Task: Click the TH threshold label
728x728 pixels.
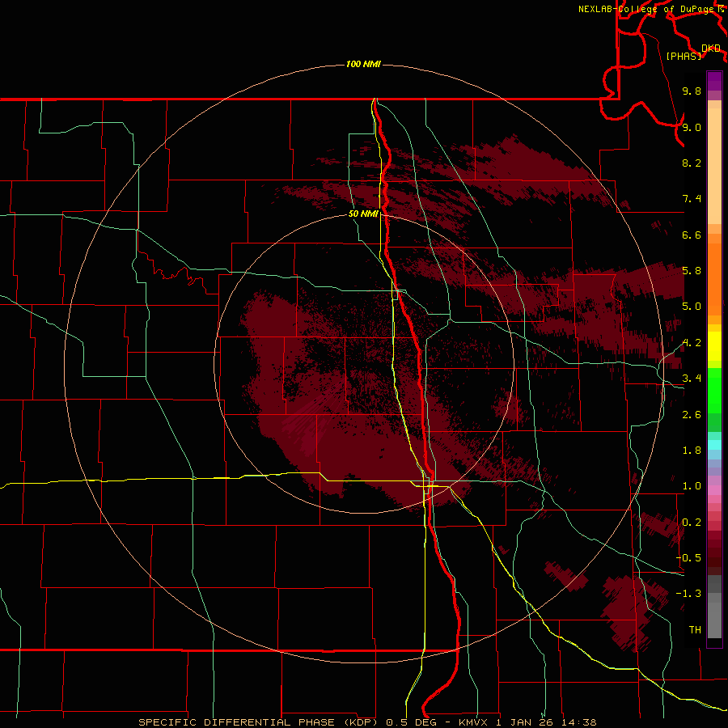Action: (695, 629)
